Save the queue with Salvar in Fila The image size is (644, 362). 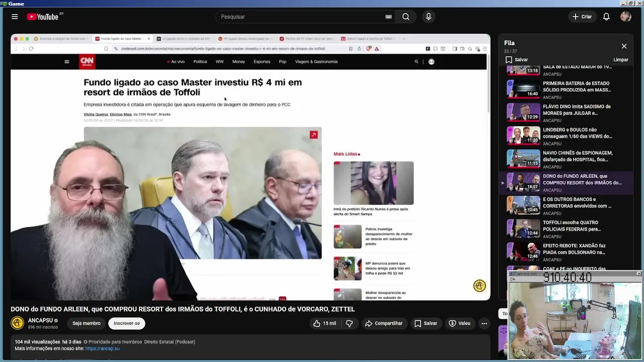pos(517,60)
